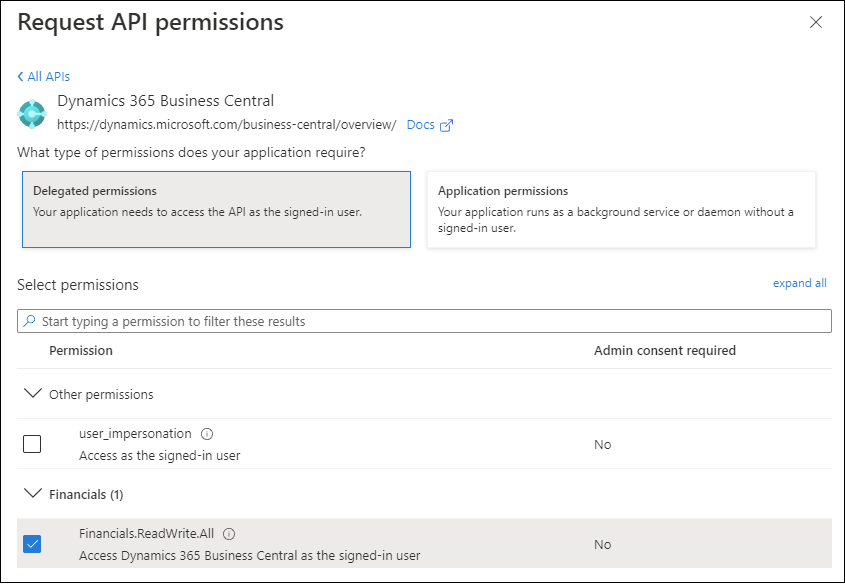The height and width of the screenshot is (584, 845).
Task: Click the back chevron beside All APIs
Action: tap(21, 77)
